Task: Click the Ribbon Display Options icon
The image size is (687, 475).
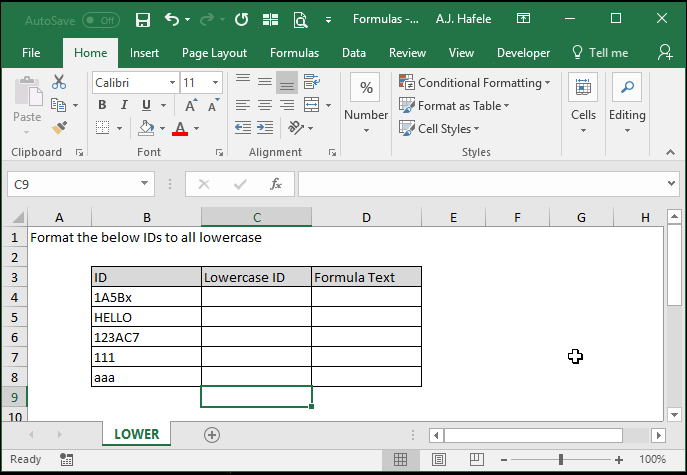Action: pyautogui.click(x=523, y=18)
